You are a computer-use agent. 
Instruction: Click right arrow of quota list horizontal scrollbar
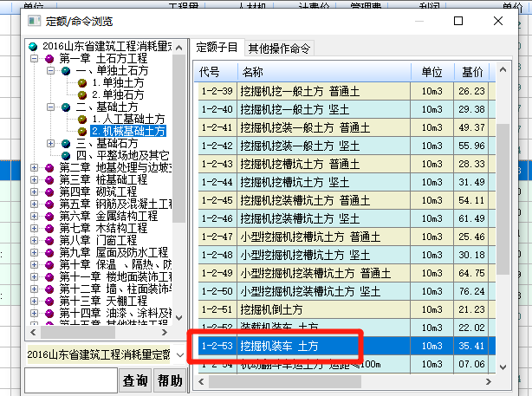coord(488,382)
